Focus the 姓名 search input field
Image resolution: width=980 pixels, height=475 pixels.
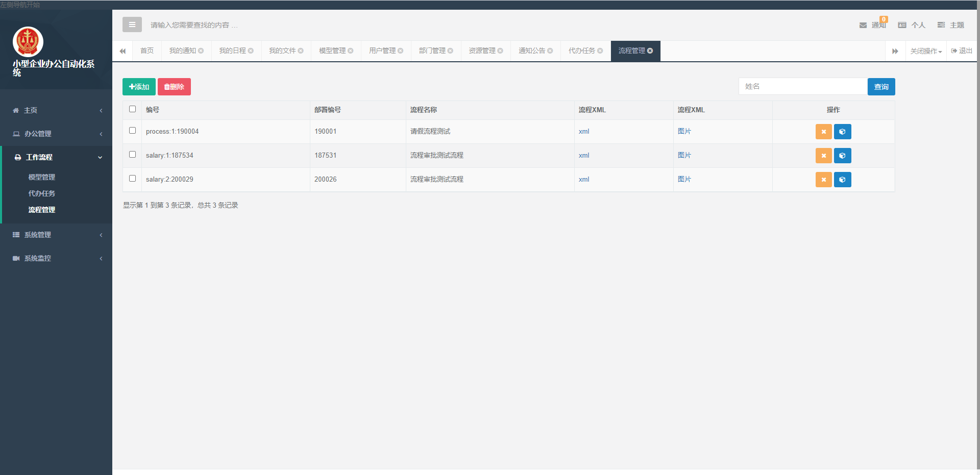[803, 87]
